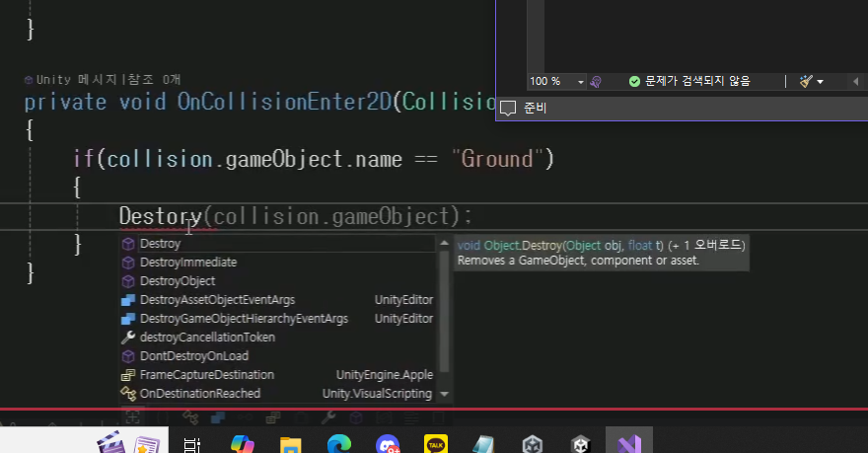The height and width of the screenshot is (453, 868).
Task: Open the 100 % zoom dropdown
Action: click(557, 81)
